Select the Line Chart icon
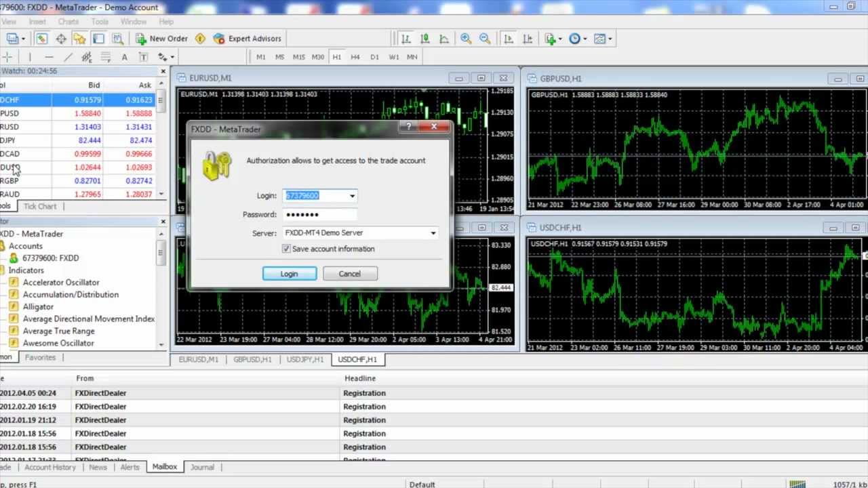Viewport: 868px width, 488px height. pos(443,39)
